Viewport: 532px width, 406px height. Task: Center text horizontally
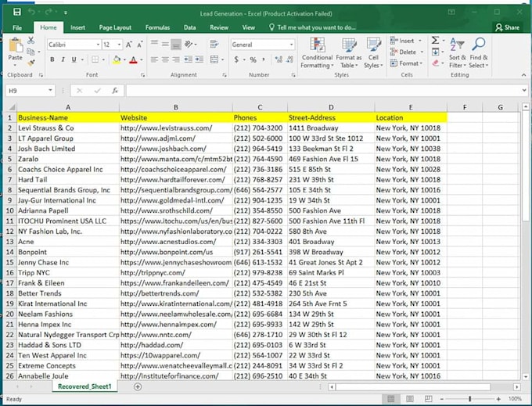coord(165,59)
